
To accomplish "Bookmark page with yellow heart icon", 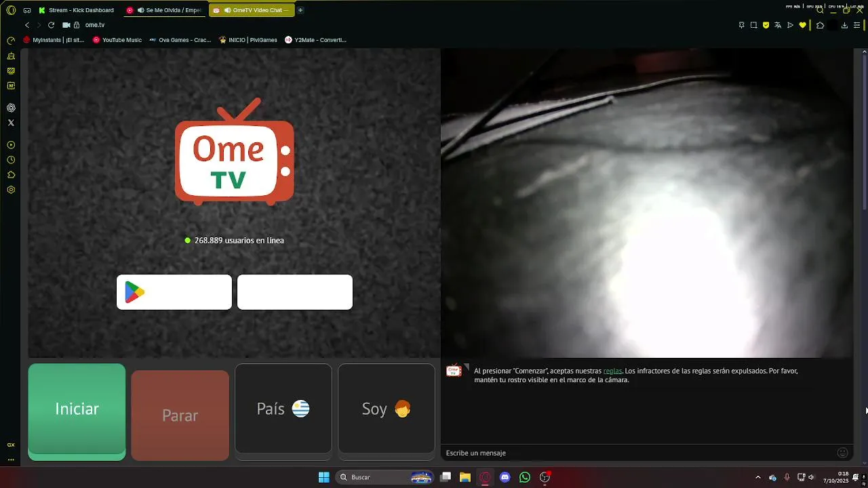I will click(802, 25).
